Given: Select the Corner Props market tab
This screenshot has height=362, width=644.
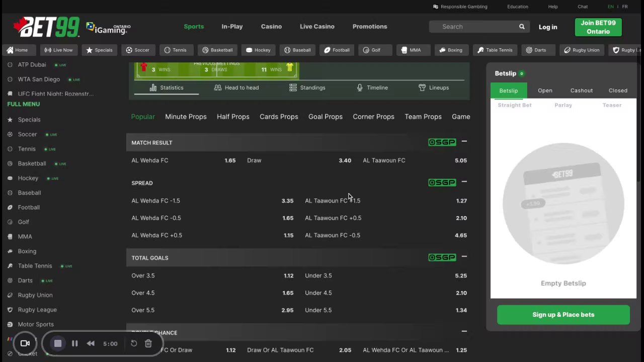Looking at the screenshot, I should pyautogui.click(x=373, y=117).
